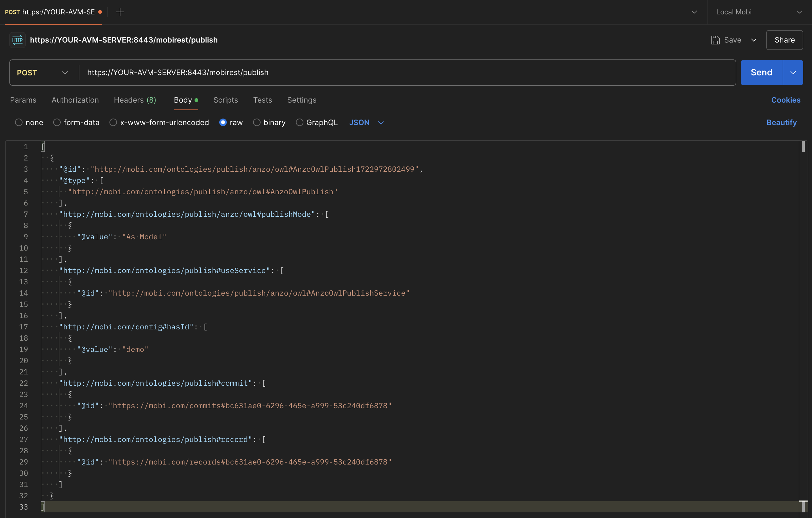Open the Cookies link

tap(786, 100)
